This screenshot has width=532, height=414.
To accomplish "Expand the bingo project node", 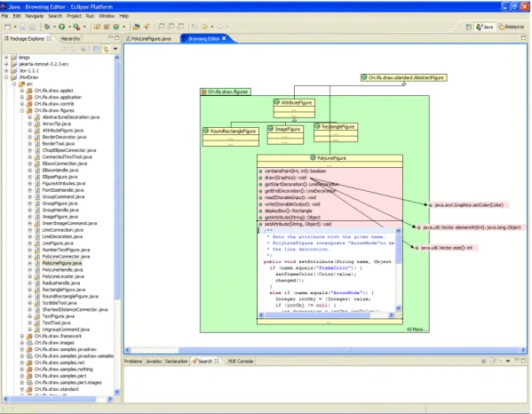I will pyautogui.click(x=6, y=58).
